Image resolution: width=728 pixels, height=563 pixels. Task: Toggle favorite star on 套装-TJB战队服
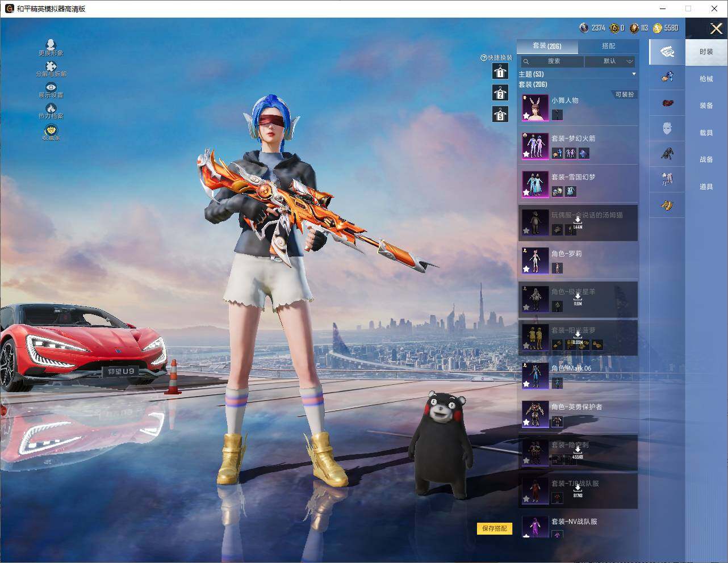[x=526, y=499]
